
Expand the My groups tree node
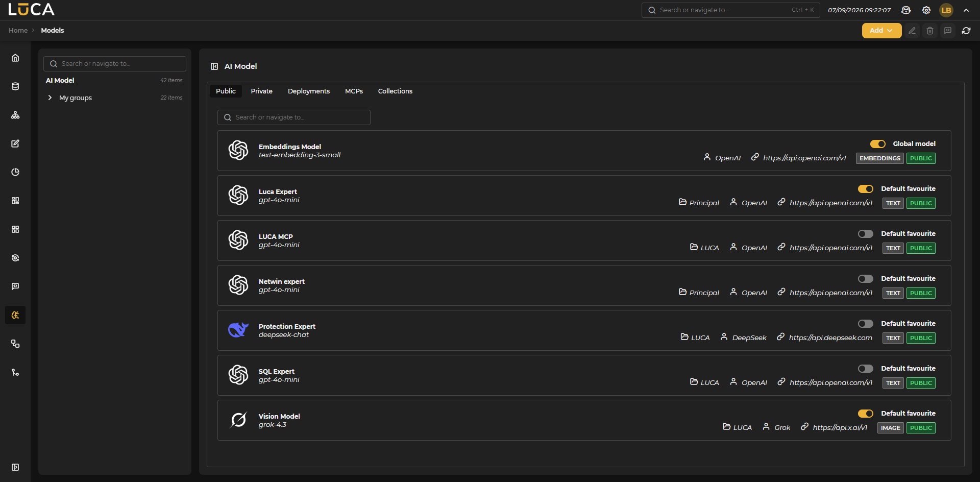tap(50, 98)
